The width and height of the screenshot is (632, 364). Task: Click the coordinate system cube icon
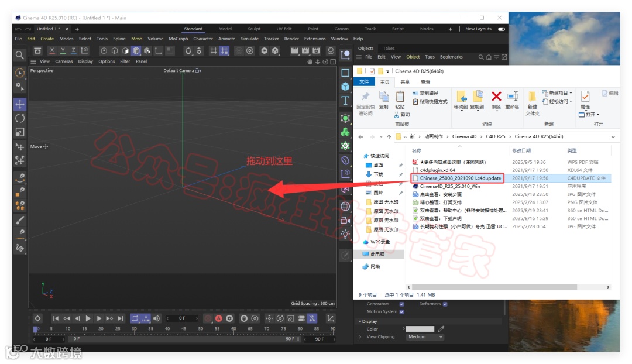85,50
